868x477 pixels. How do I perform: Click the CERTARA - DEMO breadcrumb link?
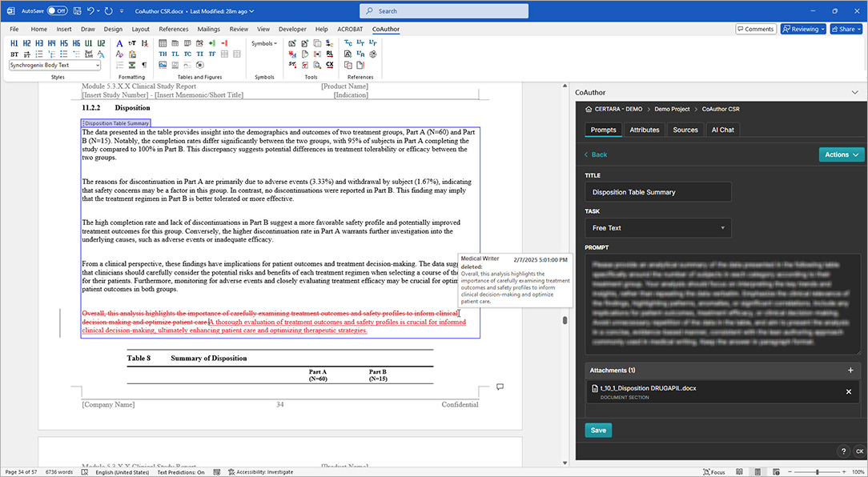click(x=618, y=109)
